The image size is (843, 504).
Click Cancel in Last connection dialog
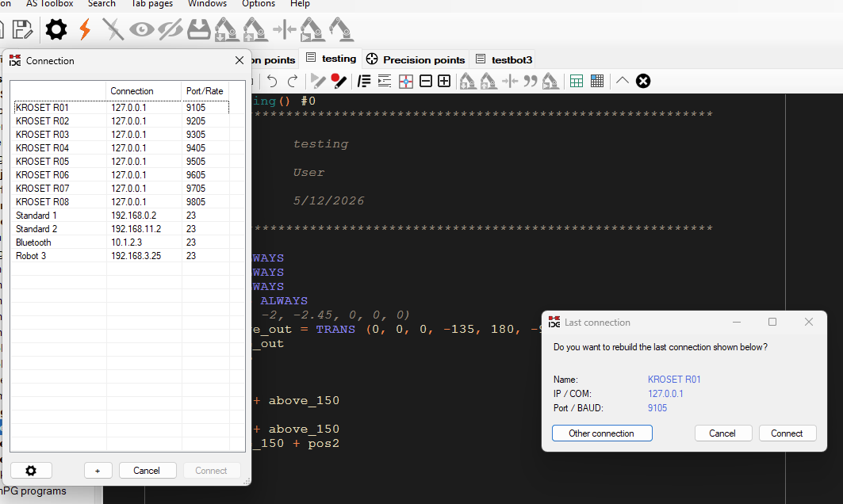(722, 433)
